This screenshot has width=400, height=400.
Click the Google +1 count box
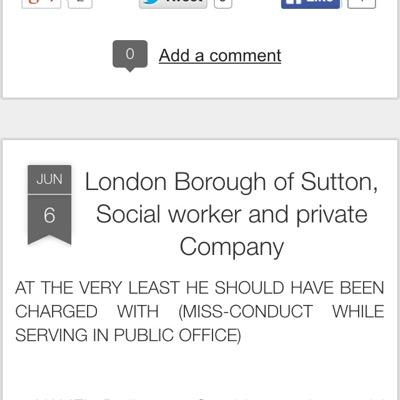(80, 3)
